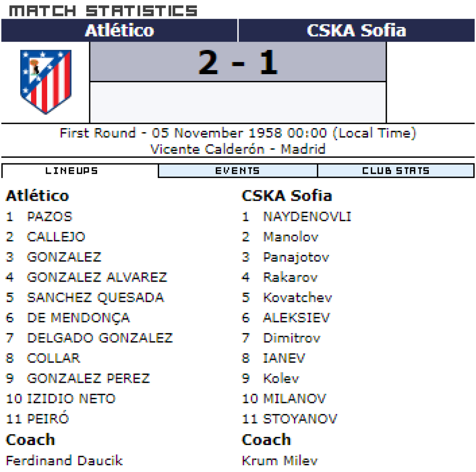Click the CSKA Sofia team header

click(356, 31)
